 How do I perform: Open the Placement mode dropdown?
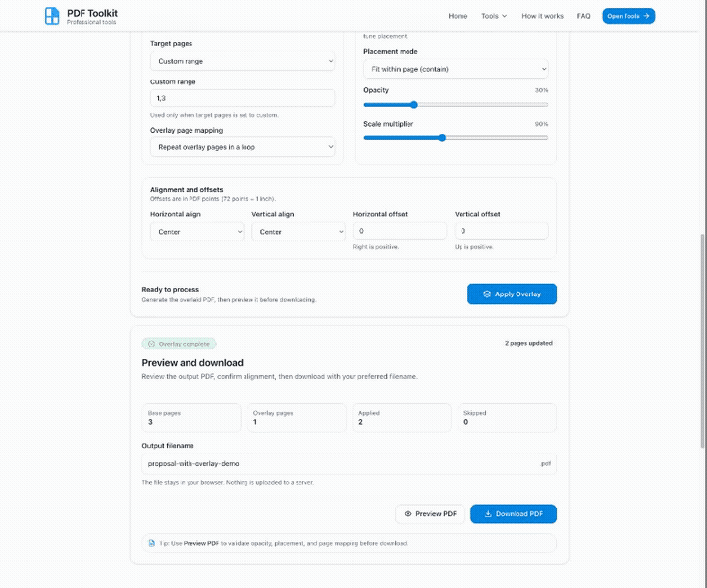456,70
